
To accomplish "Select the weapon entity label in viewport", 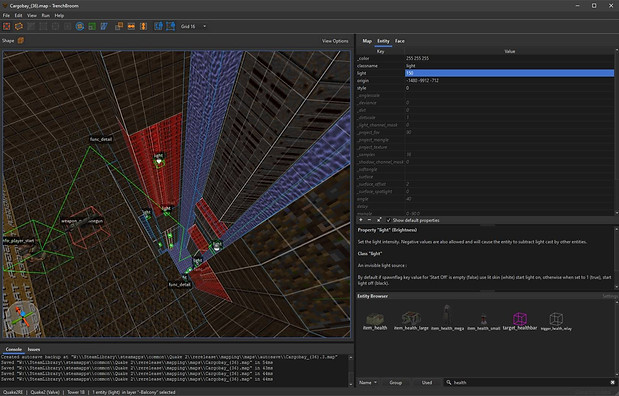I will click(82, 221).
